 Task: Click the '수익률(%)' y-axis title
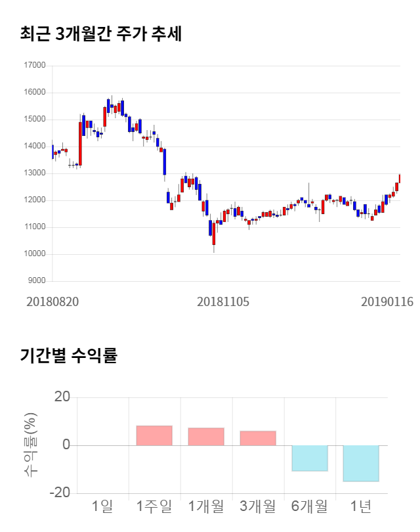pos(31,445)
